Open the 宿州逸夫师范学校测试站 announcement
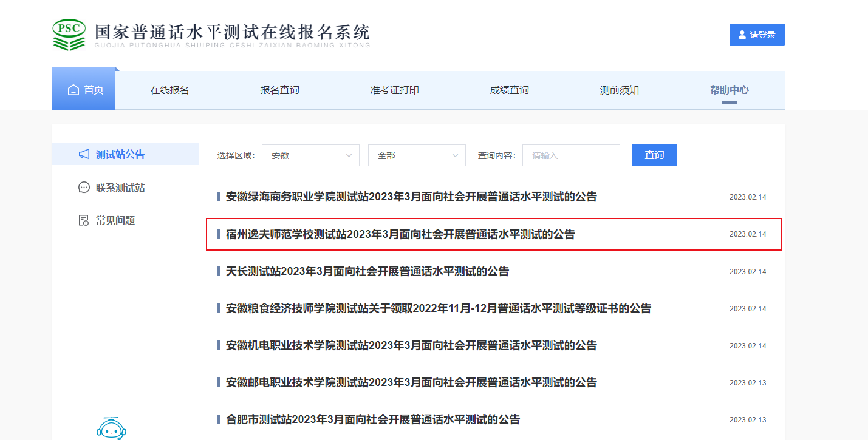 (400, 234)
